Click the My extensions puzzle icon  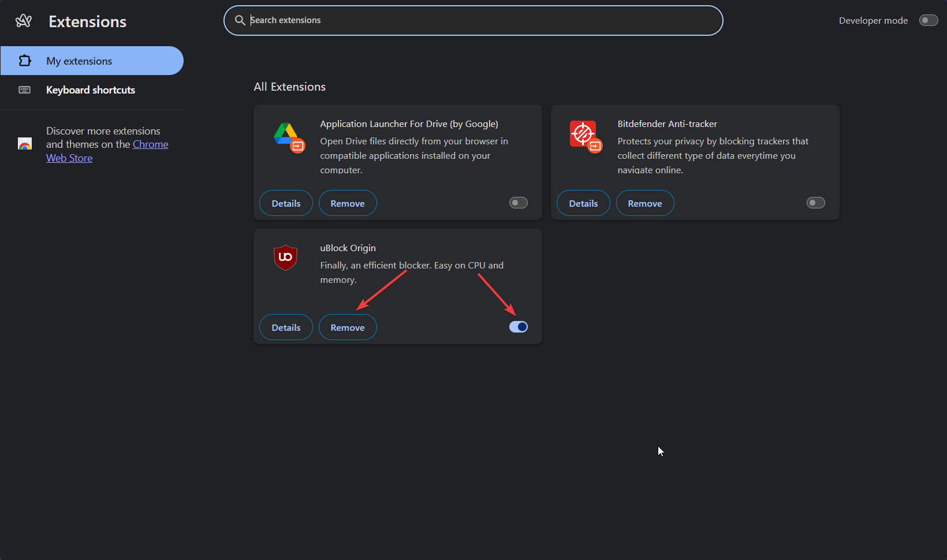pyautogui.click(x=25, y=61)
